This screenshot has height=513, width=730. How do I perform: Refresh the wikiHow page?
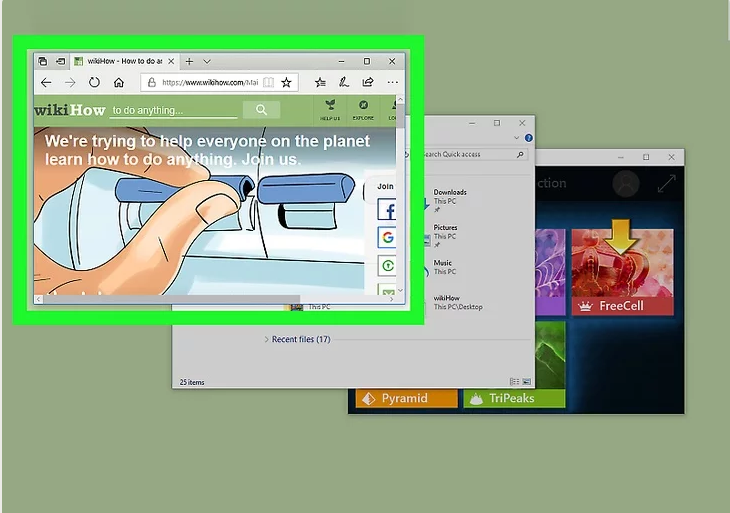pos(94,82)
